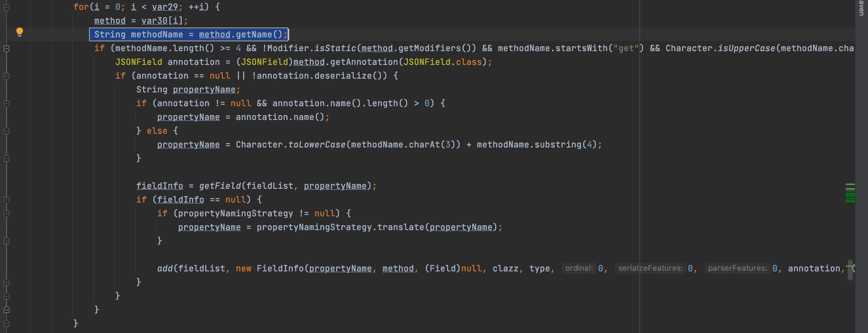
Task: Collapse the for loop fold marker
Action: pyautogui.click(x=7, y=7)
